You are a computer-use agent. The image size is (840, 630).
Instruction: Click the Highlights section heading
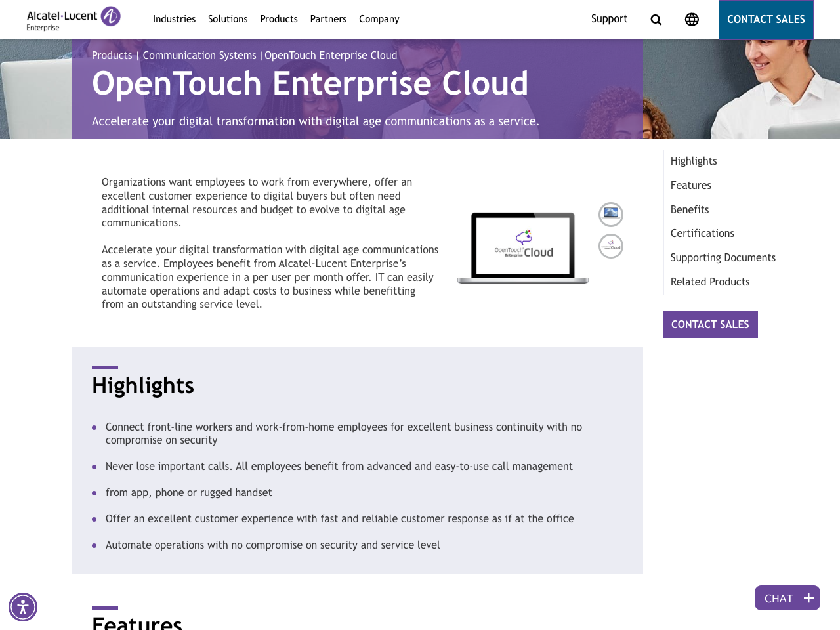pyautogui.click(x=143, y=385)
